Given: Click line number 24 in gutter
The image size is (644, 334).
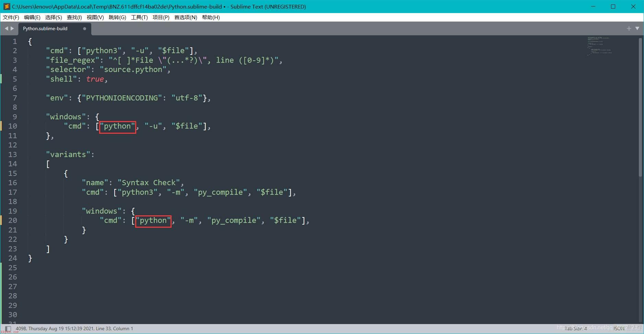Looking at the screenshot, I should point(13,258).
